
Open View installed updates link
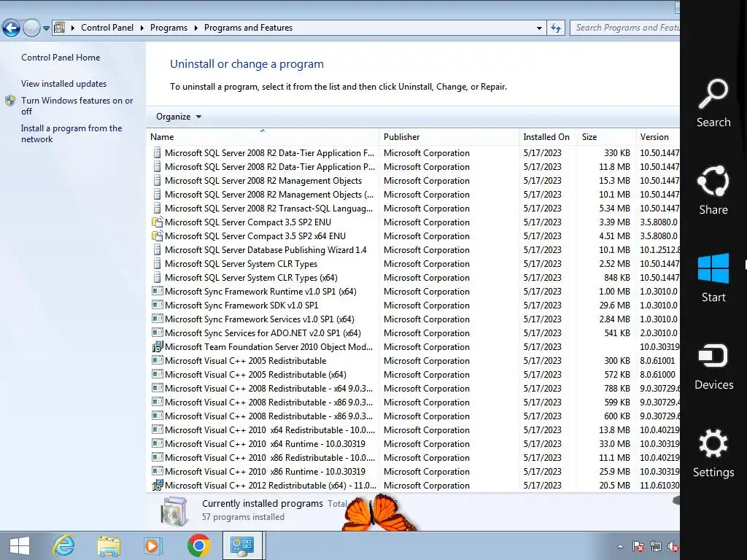64,83
